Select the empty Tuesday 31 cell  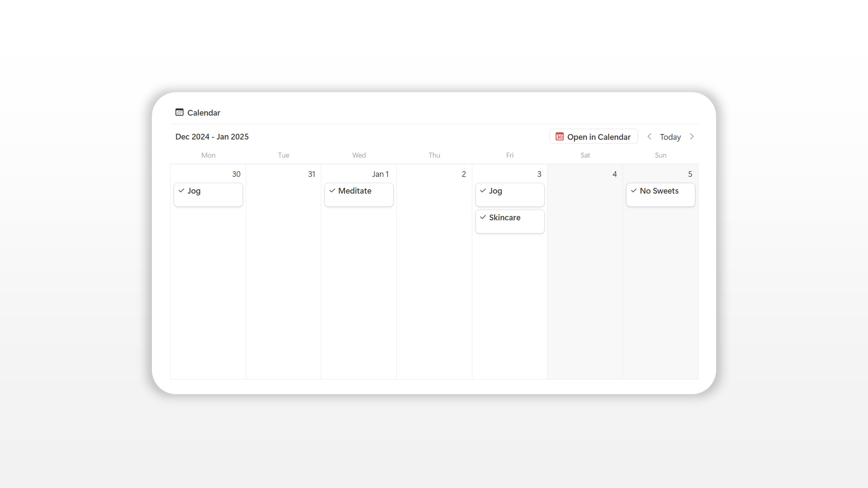click(283, 271)
